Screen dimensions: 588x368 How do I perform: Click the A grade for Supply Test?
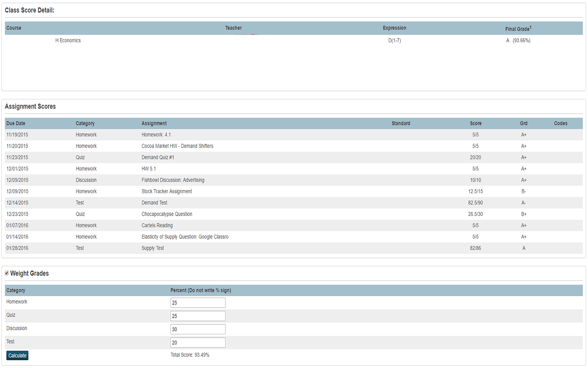524,248
